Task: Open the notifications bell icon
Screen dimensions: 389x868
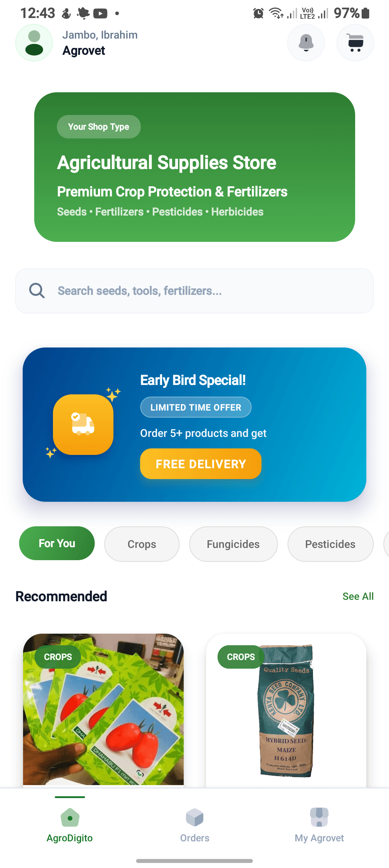Action: coord(306,43)
